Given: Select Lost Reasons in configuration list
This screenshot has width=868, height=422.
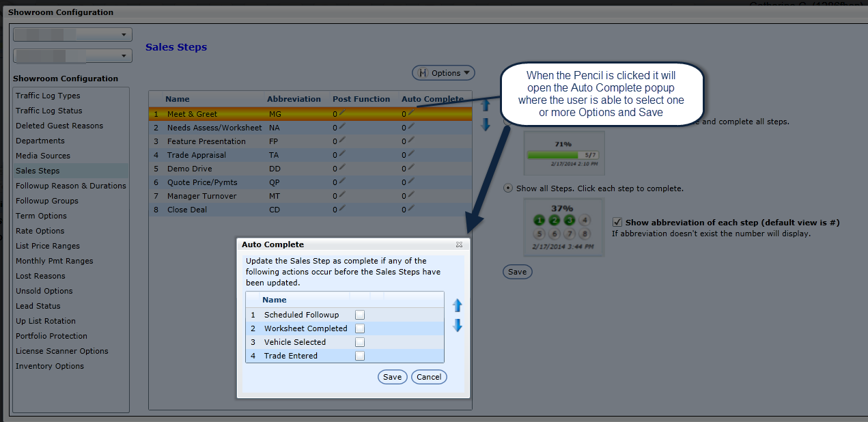Looking at the screenshot, I should coord(40,276).
